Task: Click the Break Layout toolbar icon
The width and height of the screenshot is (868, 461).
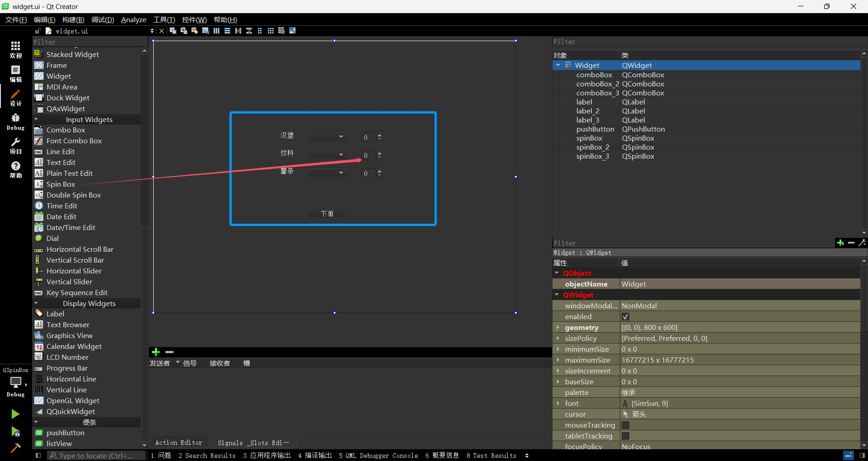Action: click(282, 31)
